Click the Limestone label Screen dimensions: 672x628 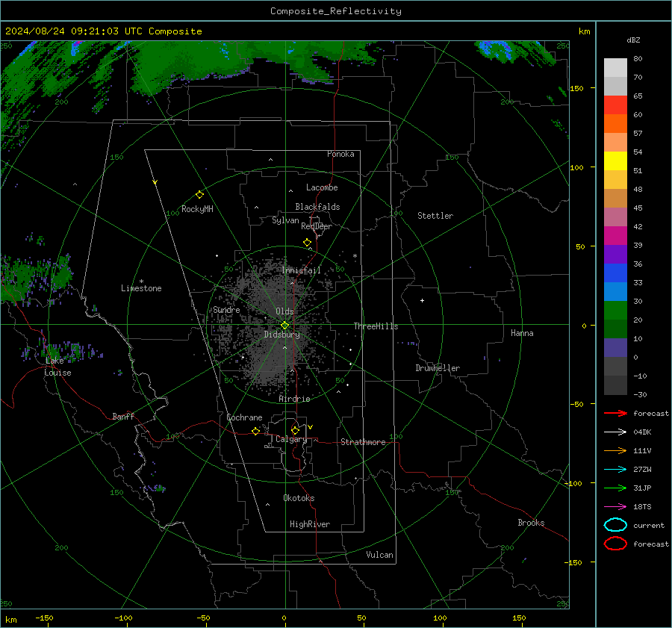point(141,288)
